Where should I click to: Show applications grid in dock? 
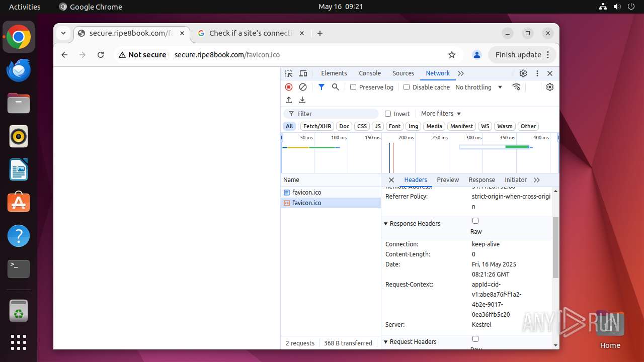[x=19, y=342]
